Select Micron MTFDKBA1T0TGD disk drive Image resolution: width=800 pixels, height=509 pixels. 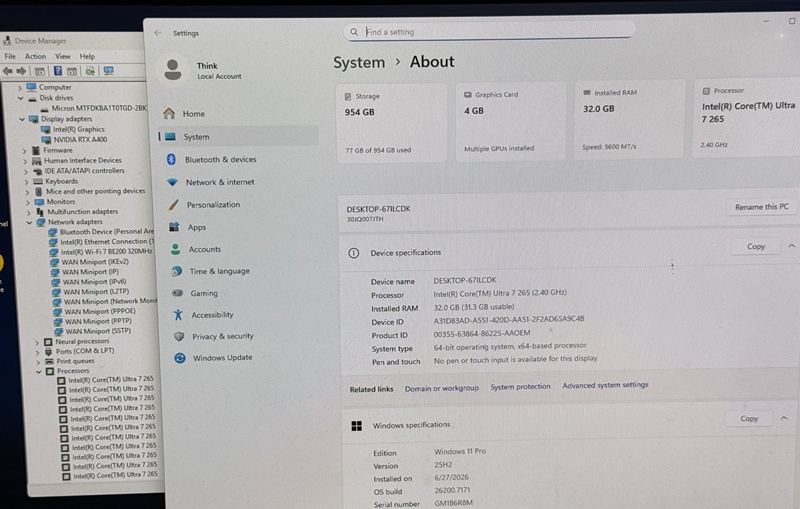99,108
